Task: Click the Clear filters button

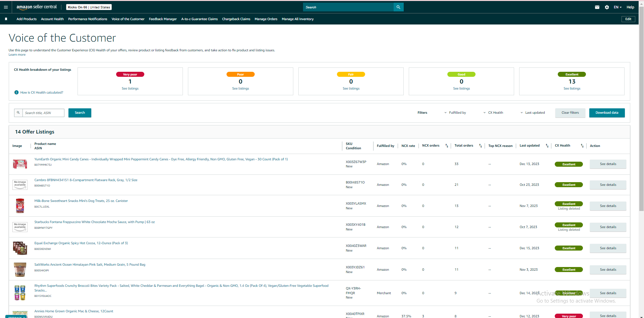Action: (x=570, y=113)
